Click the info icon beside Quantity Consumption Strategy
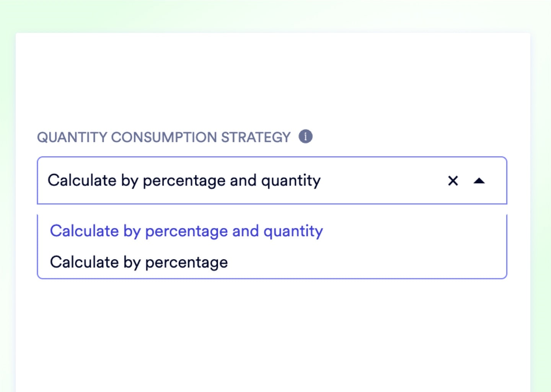This screenshot has width=551, height=392. [x=305, y=136]
